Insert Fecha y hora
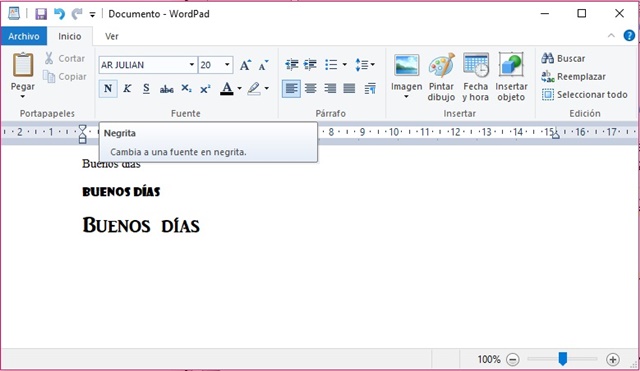Viewport: 640px width, 371px height. (476, 77)
